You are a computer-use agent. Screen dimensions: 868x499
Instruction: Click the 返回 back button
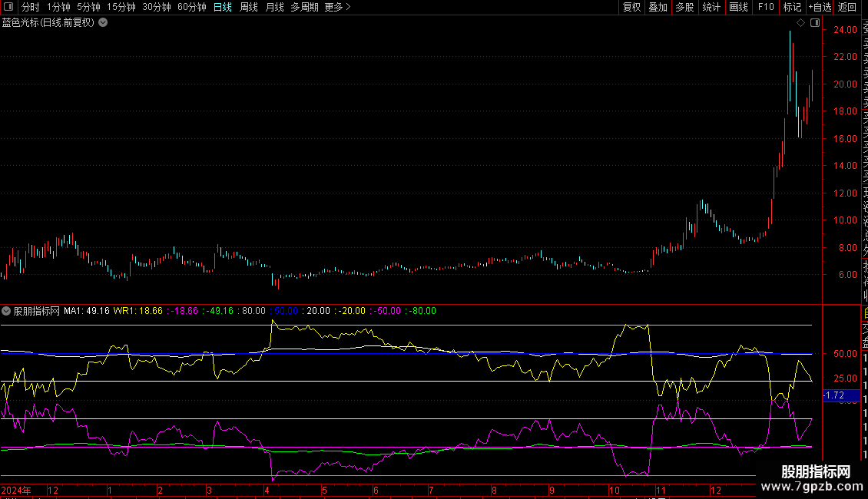pyautogui.click(x=847, y=7)
